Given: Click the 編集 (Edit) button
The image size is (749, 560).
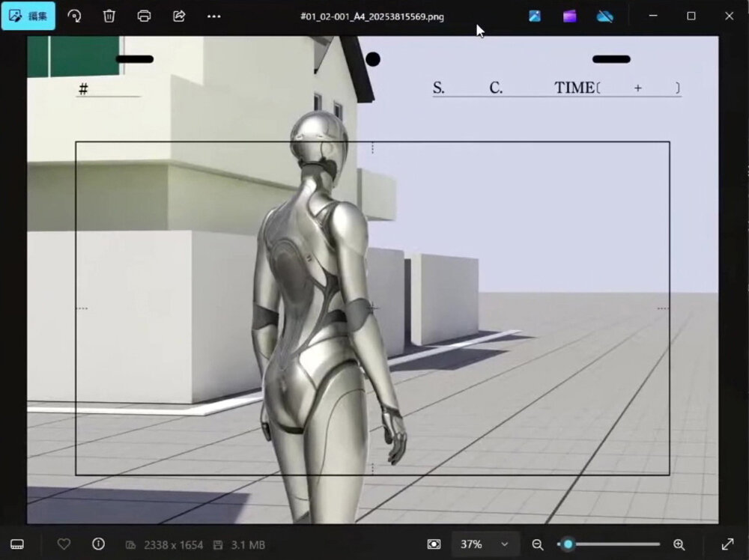Looking at the screenshot, I should coord(28,16).
